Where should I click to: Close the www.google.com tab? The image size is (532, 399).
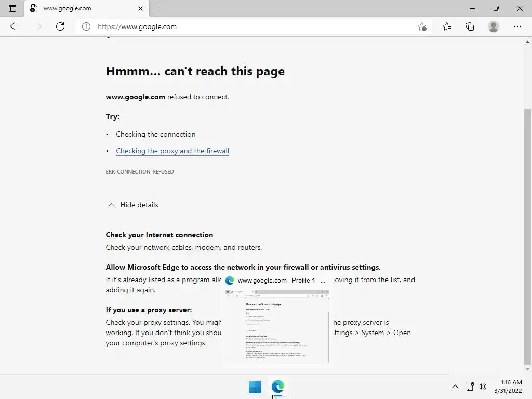click(140, 8)
